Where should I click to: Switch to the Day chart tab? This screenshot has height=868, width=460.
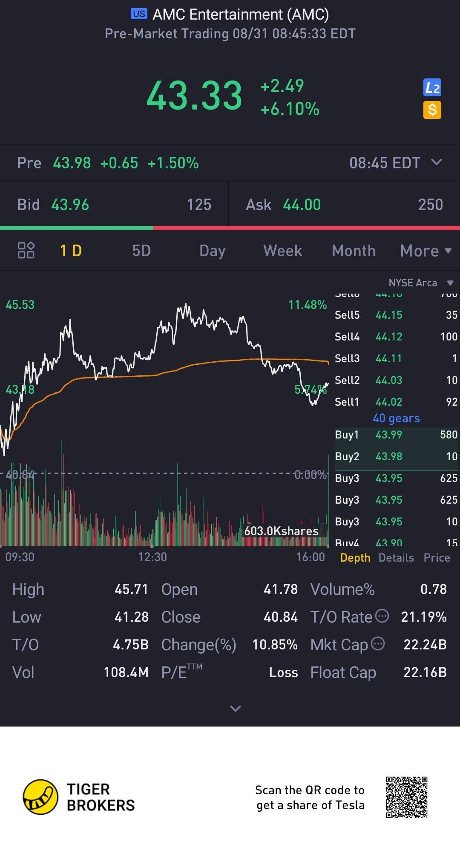(212, 251)
